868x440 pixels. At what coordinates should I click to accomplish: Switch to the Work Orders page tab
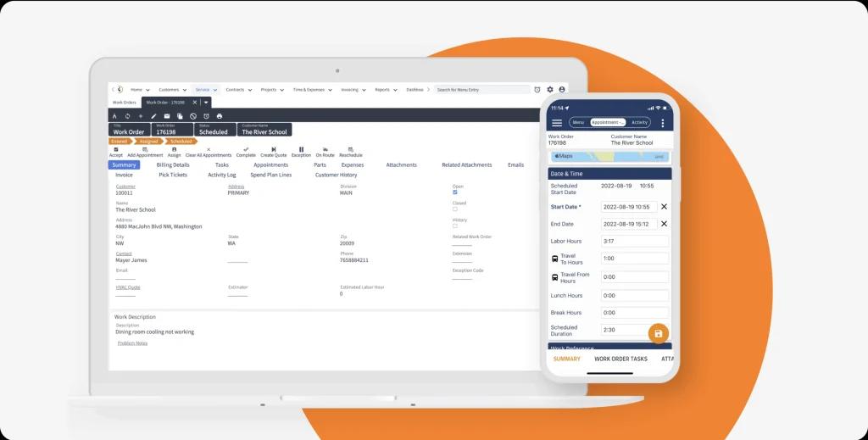coord(125,103)
